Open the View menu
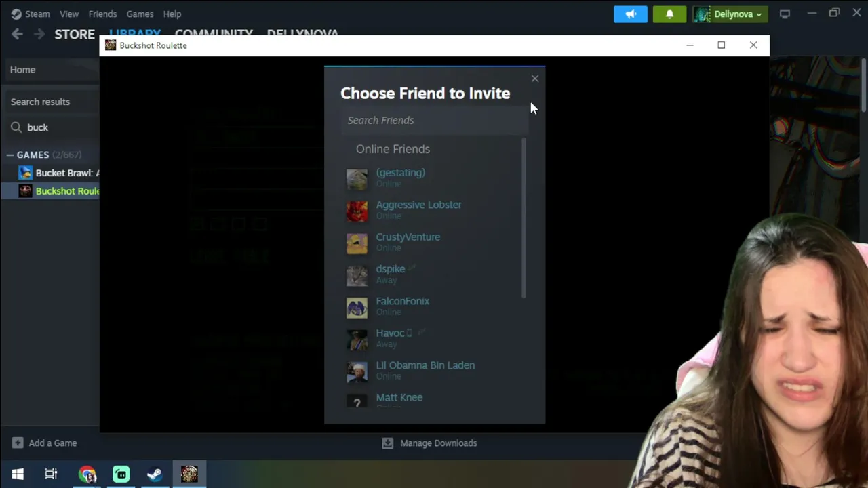Image resolution: width=868 pixels, height=488 pixels. tap(69, 14)
